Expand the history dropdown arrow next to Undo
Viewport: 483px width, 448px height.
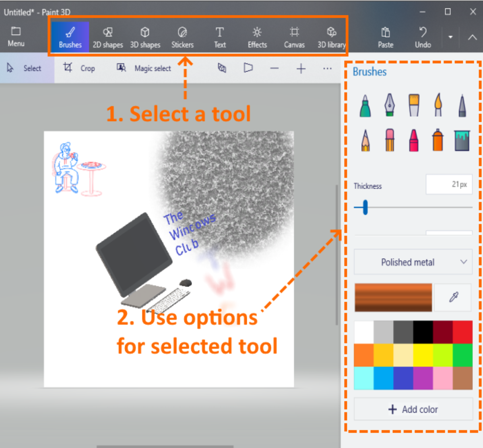click(450, 37)
